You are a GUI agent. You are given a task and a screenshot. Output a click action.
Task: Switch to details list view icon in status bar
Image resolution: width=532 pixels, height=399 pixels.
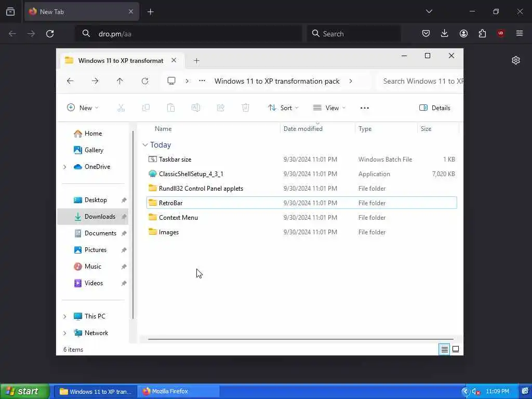pyautogui.click(x=444, y=349)
